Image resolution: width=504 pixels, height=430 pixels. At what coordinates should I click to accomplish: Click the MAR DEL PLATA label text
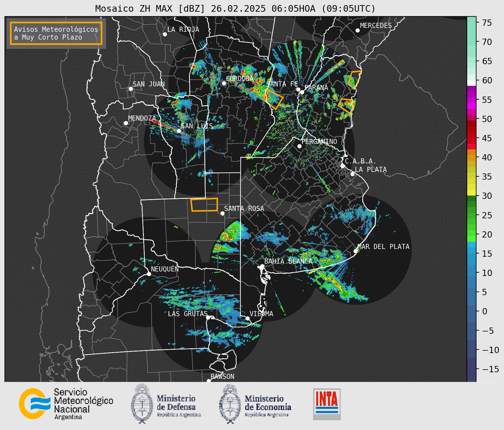(x=383, y=247)
